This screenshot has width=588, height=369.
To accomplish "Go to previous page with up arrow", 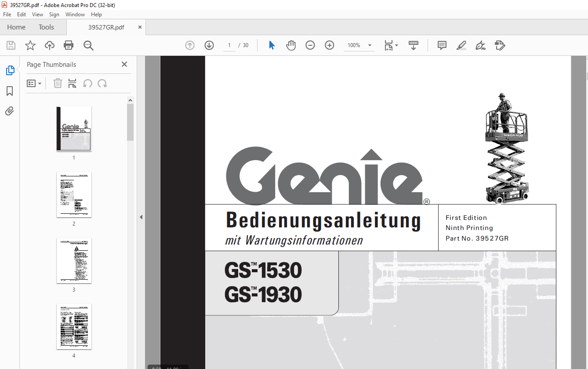I will [190, 45].
